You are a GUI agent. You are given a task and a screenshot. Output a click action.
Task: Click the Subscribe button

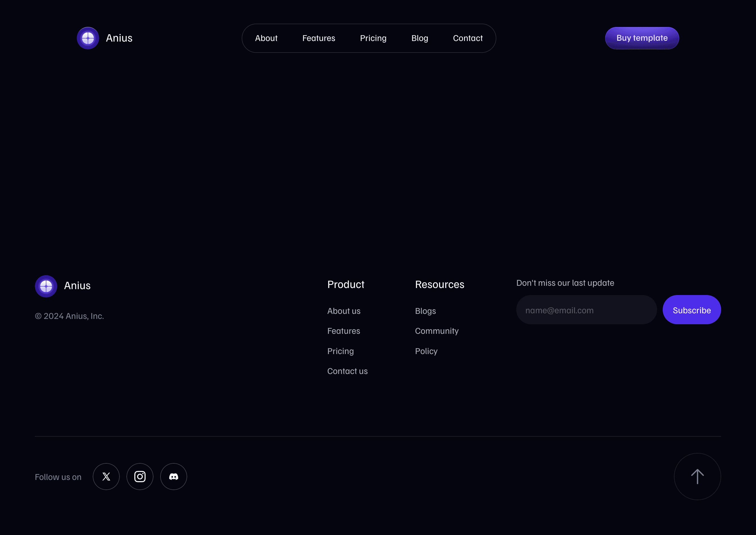(x=692, y=310)
